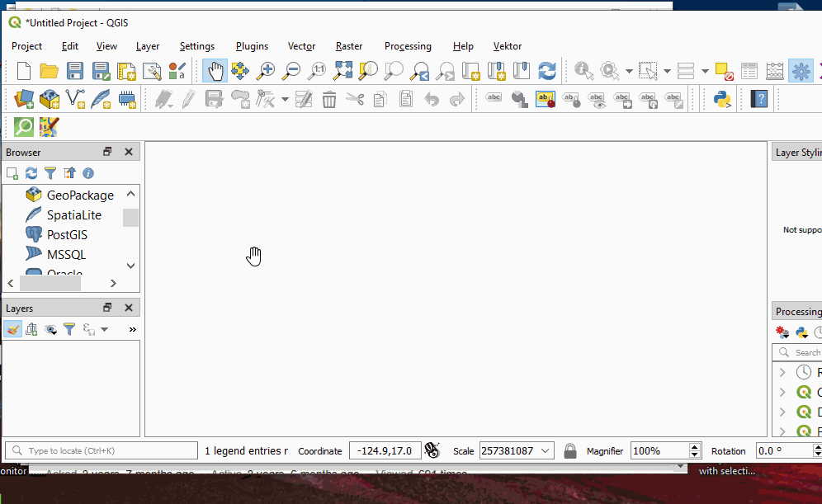Save the project using the floppy disk icon
The height and width of the screenshot is (504, 822).
(x=75, y=71)
